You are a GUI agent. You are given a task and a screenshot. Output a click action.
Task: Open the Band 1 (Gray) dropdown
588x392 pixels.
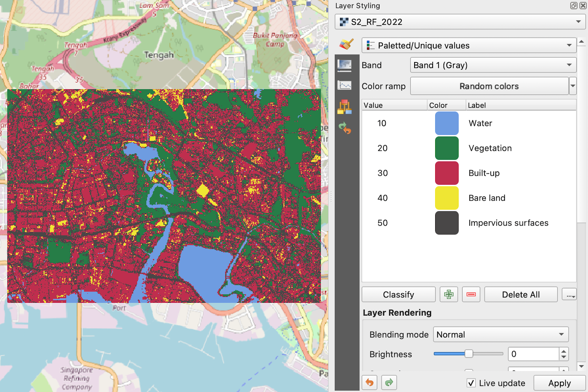(493, 65)
